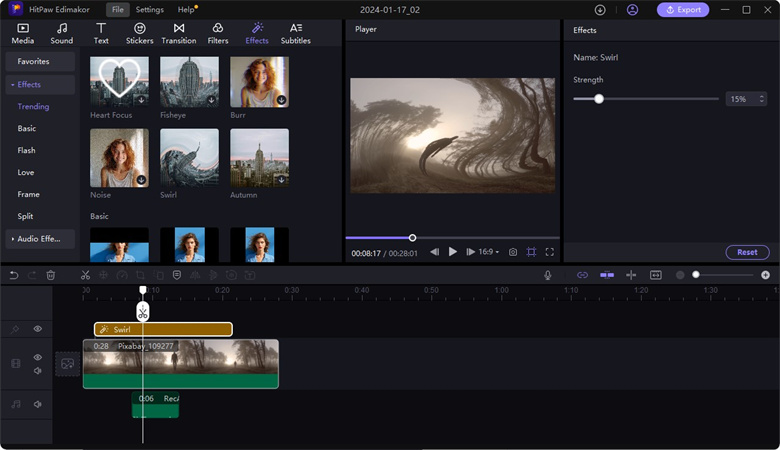The image size is (780, 450).
Task: Mute the audio track speaker icon
Action: [x=38, y=404]
